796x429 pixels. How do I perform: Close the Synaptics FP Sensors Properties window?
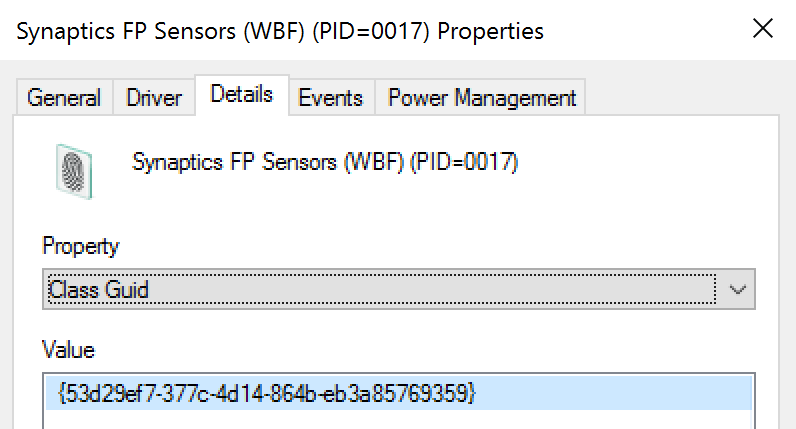pos(762,30)
